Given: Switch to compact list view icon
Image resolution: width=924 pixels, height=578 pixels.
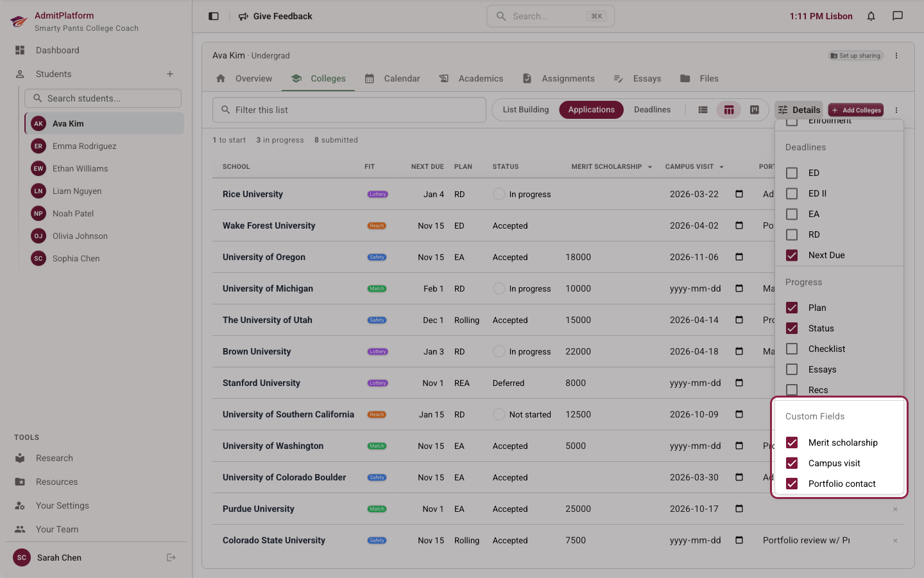Looking at the screenshot, I should tap(703, 110).
